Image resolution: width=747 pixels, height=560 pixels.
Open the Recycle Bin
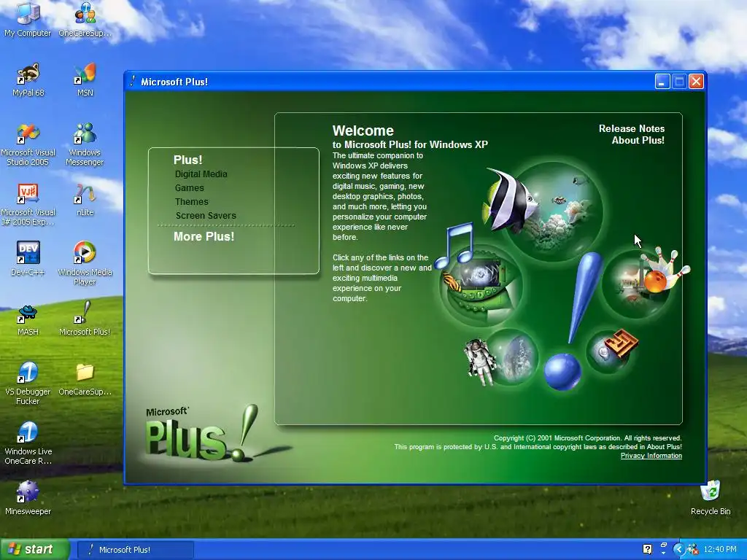click(x=711, y=498)
